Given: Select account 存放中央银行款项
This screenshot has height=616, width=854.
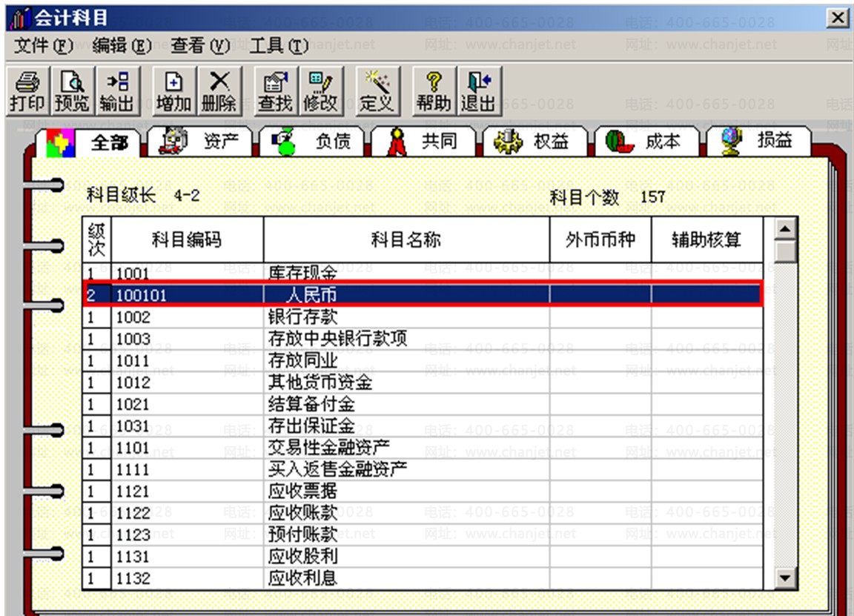Looking at the screenshot, I should (x=338, y=339).
